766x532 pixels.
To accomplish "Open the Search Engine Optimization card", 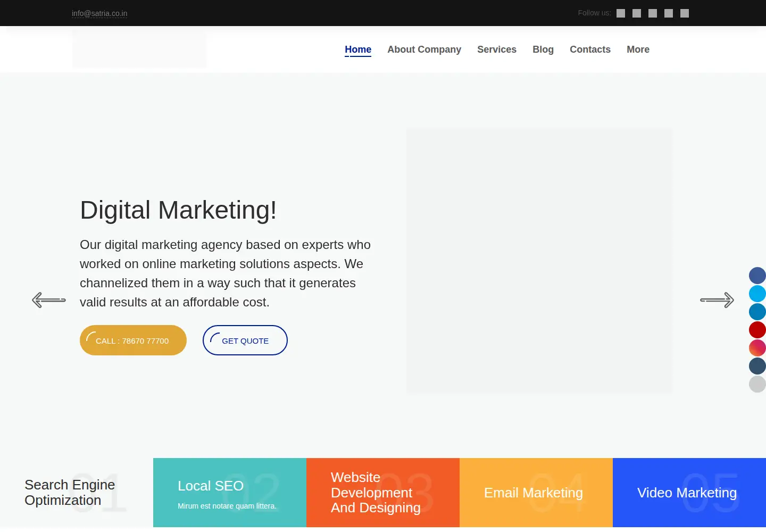I will (x=77, y=493).
